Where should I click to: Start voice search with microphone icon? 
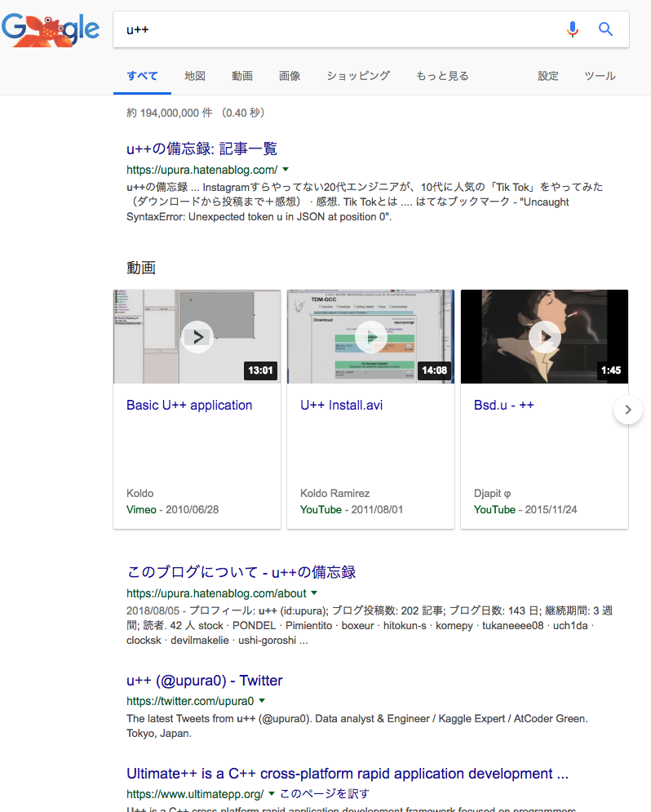[x=573, y=29]
